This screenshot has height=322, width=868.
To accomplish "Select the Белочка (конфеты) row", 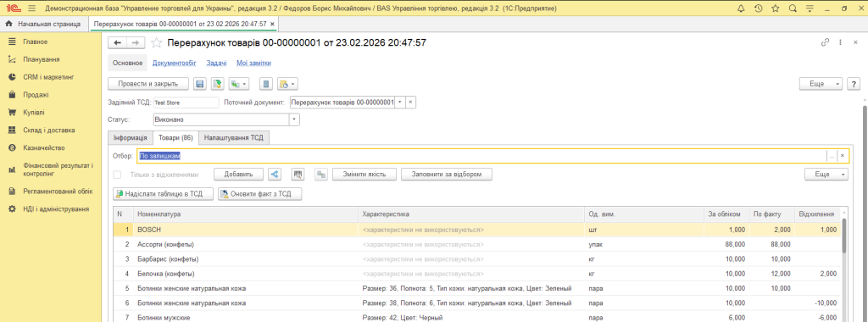I will [477, 274].
